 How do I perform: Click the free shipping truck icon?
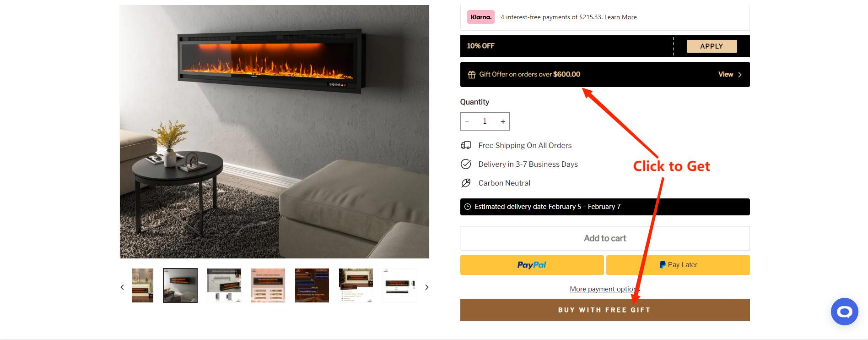(x=466, y=145)
